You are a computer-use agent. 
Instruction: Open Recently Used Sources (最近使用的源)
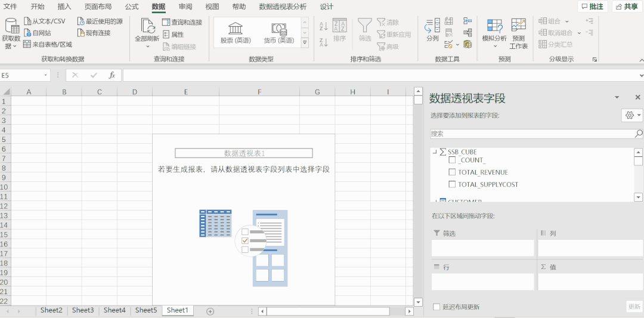[x=100, y=21]
